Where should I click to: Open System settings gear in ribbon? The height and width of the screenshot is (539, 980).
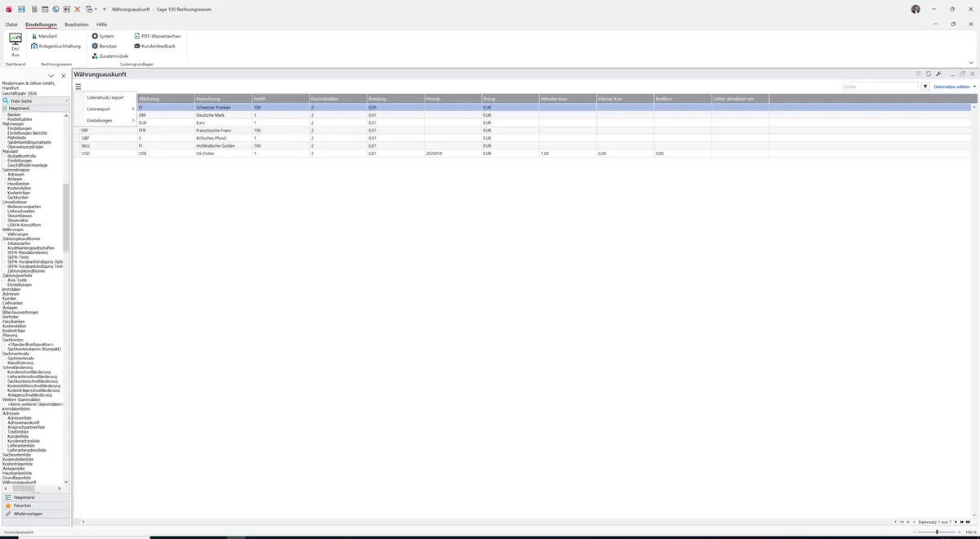pyautogui.click(x=103, y=36)
